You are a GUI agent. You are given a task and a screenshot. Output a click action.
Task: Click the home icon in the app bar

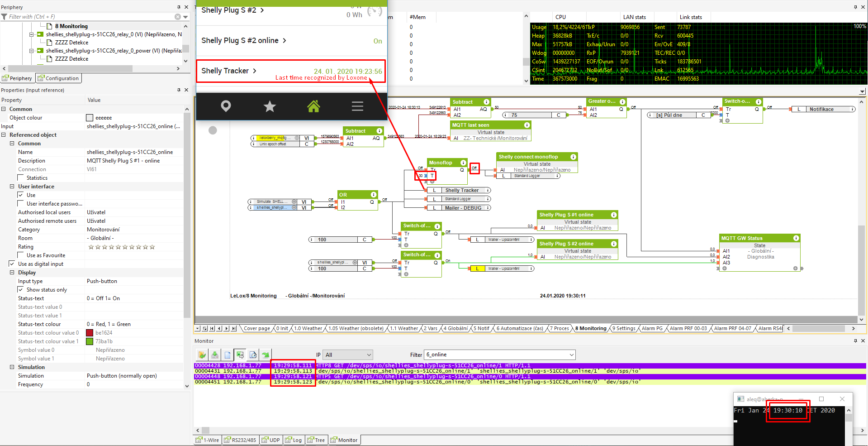pyautogui.click(x=313, y=106)
